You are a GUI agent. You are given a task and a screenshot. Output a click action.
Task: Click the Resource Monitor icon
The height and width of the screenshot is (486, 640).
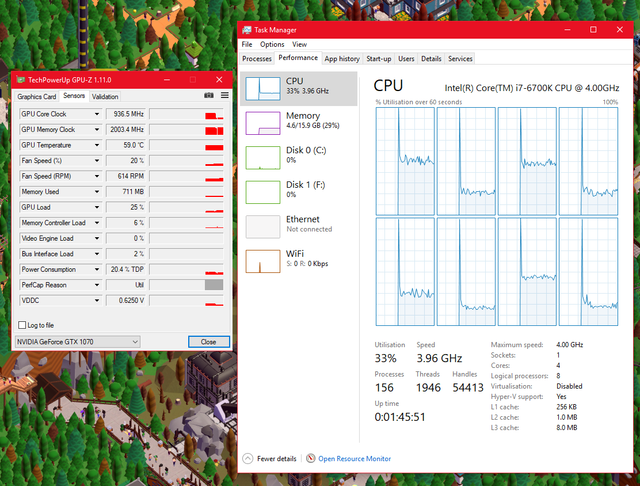point(311,458)
